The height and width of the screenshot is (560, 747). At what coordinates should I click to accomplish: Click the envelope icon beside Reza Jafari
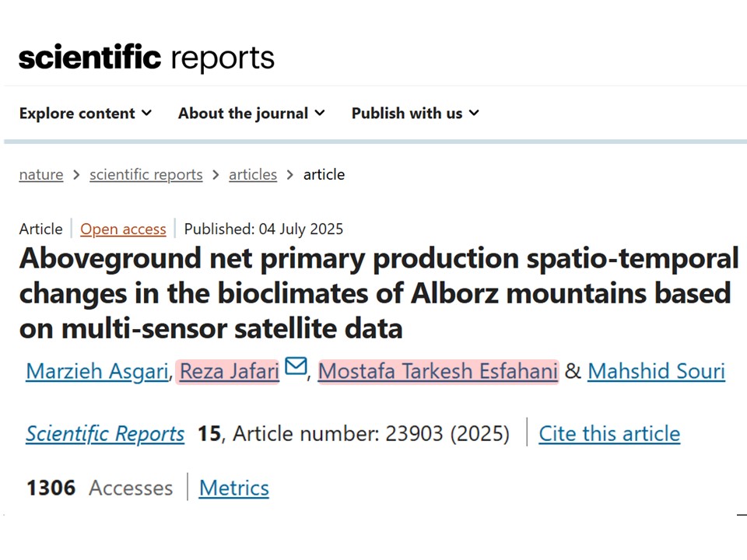[296, 367]
